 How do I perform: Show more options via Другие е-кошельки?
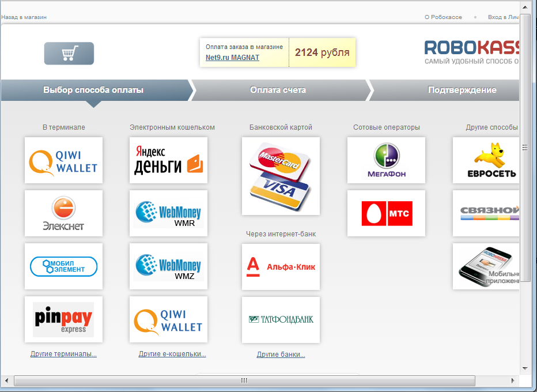(172, 354)
